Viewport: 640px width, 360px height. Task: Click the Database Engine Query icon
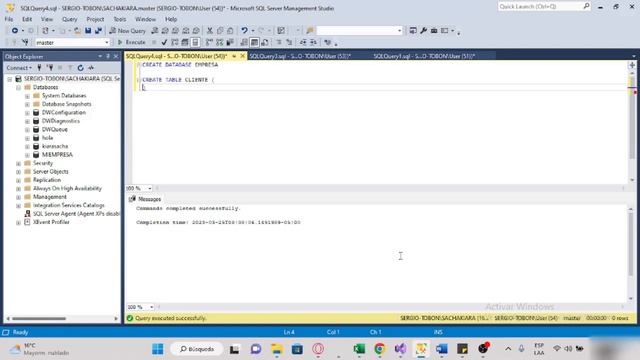[x=155, y=31]
